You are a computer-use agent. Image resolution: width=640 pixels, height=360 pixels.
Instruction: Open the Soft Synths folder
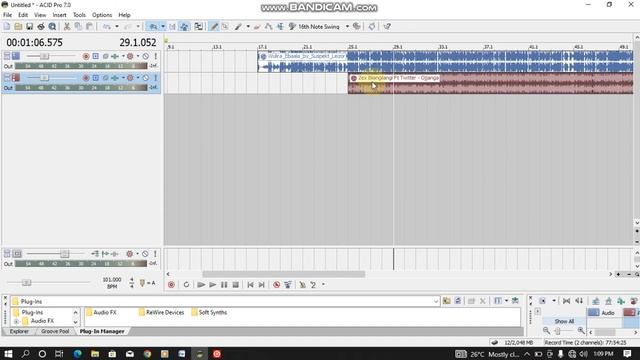pyautogui.click(x=209, y=312)
